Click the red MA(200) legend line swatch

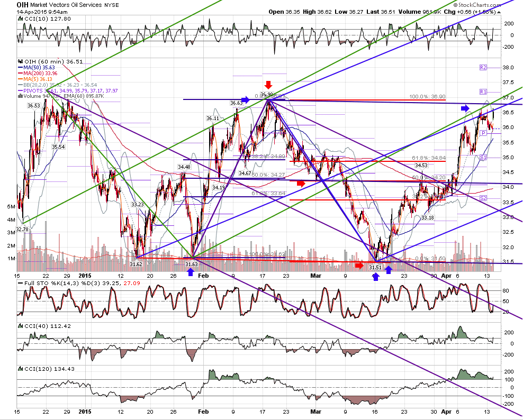(20, 74)
